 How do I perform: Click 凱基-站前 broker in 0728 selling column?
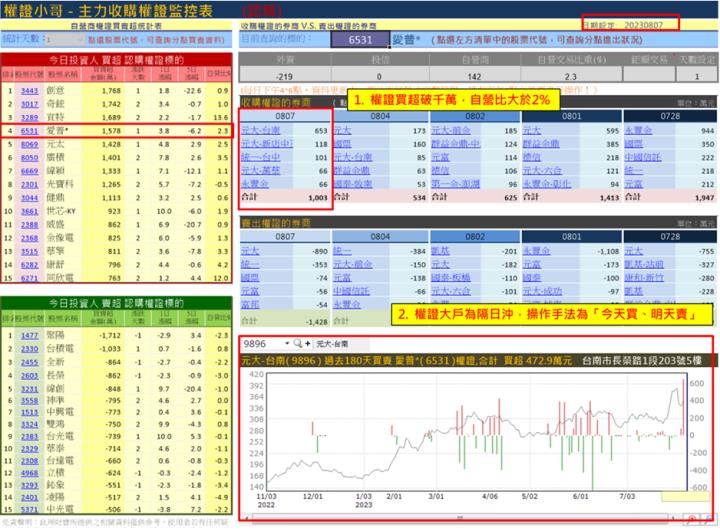click(x=644, y=264)
